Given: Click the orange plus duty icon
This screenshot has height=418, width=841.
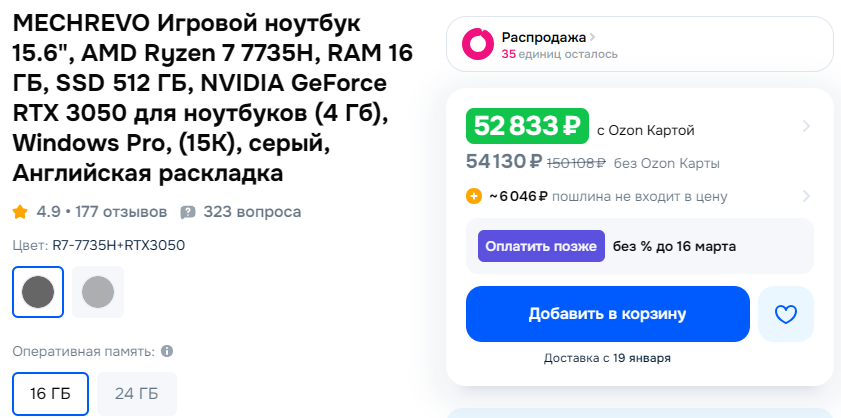Looking at the screenshot, I should (474, 196).
